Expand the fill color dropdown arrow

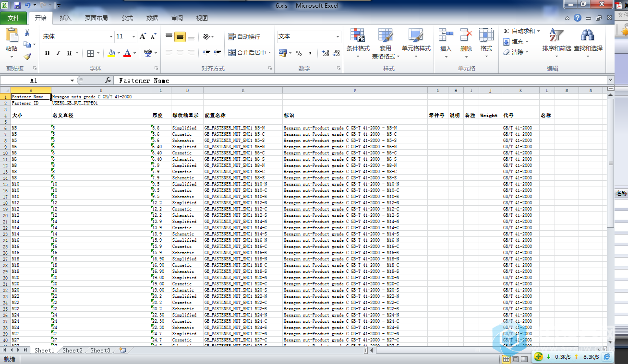click(118, 53)
